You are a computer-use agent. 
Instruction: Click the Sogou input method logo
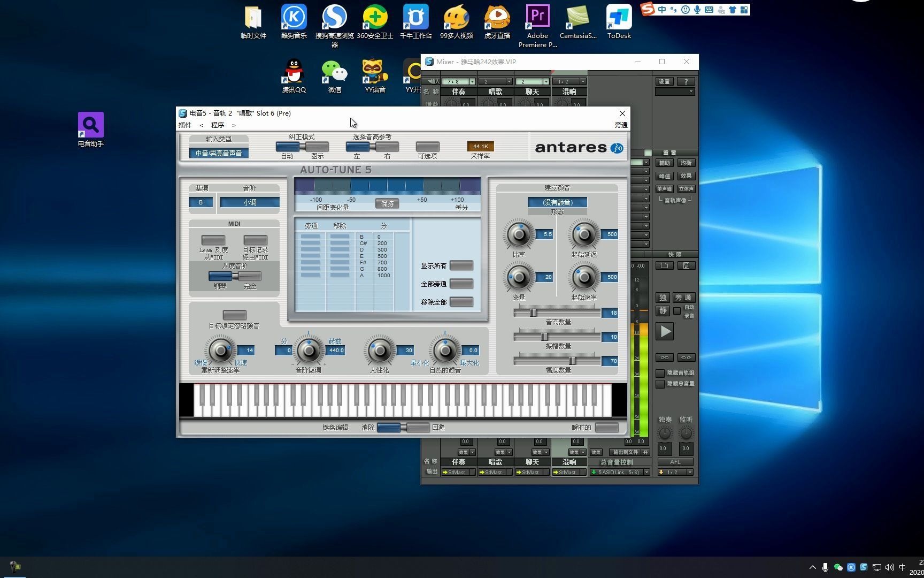[648, 10]
